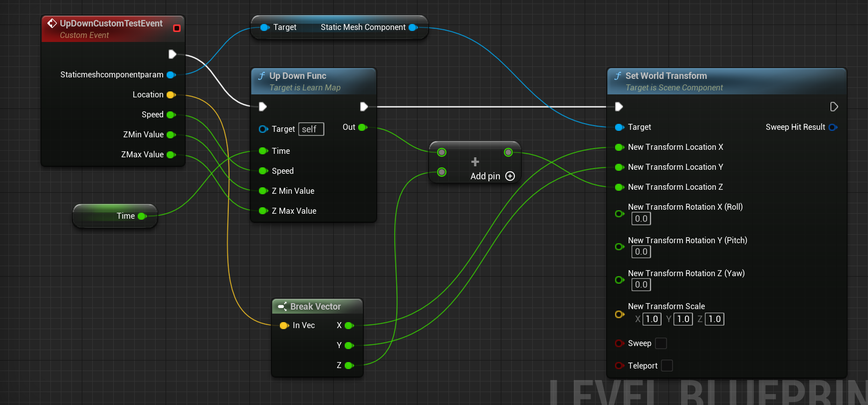
Task: Click the Out pin on Up Down Func
Action: point(363,127)
